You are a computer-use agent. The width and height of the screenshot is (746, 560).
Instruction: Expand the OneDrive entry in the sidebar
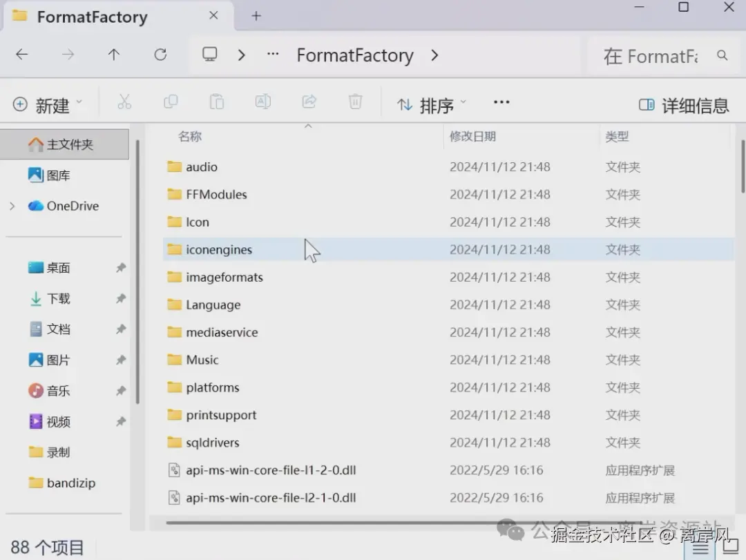(x=12, y=206)
